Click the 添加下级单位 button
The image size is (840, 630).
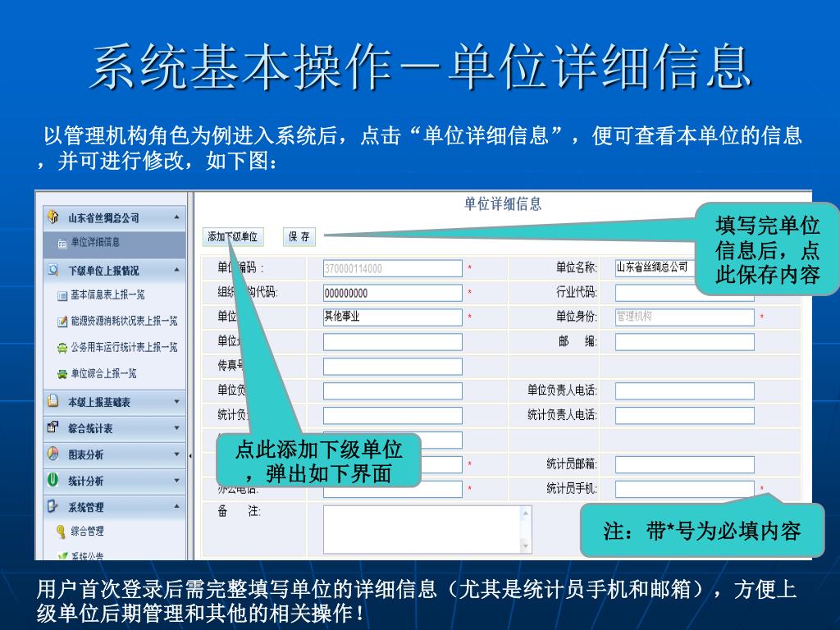tap(232, 236)
